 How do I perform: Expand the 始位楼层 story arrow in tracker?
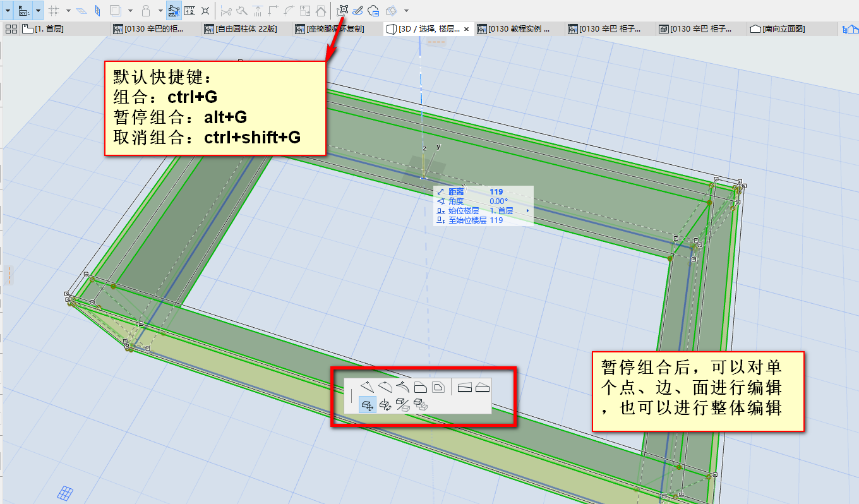tap(527, 210)
